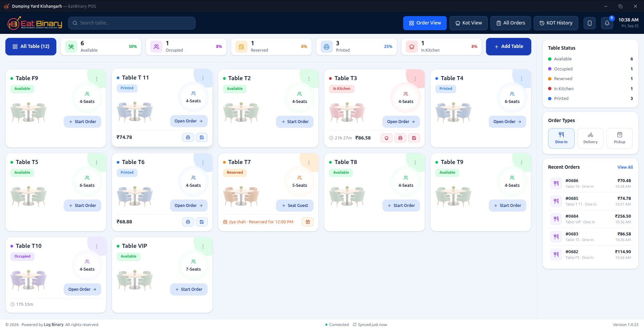This screenshot has height=329, width=644.
Task: Open the three-dot menu on Table T2
Action: coord(309,79)
